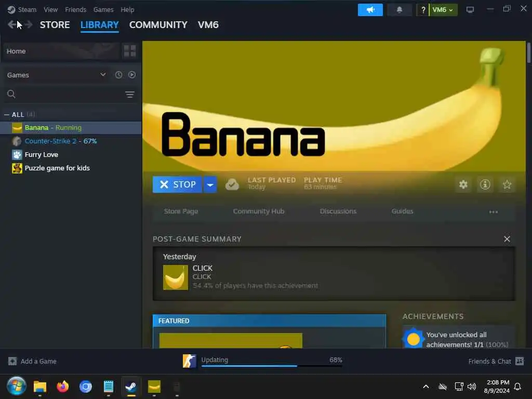This screenshot has width=532, height=399.
Task: Select Counter-Strike 2 in games list
Action: (71, 141)
